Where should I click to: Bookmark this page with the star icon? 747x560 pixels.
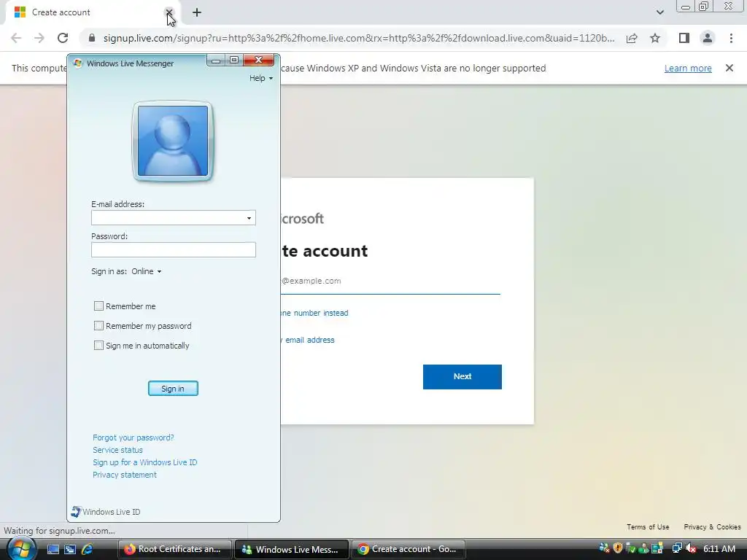click(655, 38)
